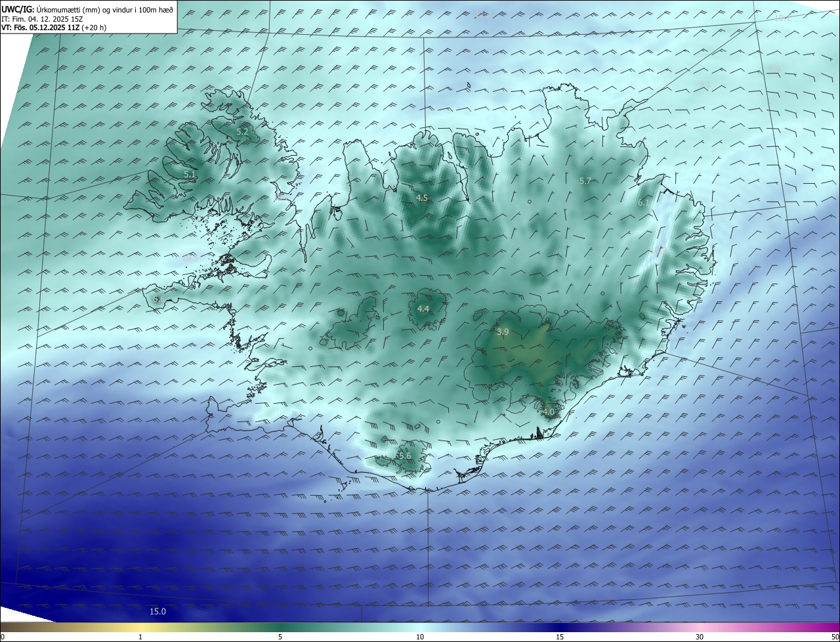Image resolution: width=840 pixels, height=642 pixels.
Task: Click the 3.9 value on Vatnajökull glacier
Action: (503, 332)
